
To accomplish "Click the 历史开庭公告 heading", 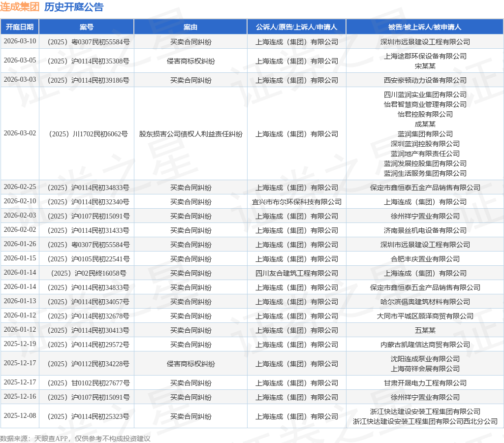I will pos(74,7).
